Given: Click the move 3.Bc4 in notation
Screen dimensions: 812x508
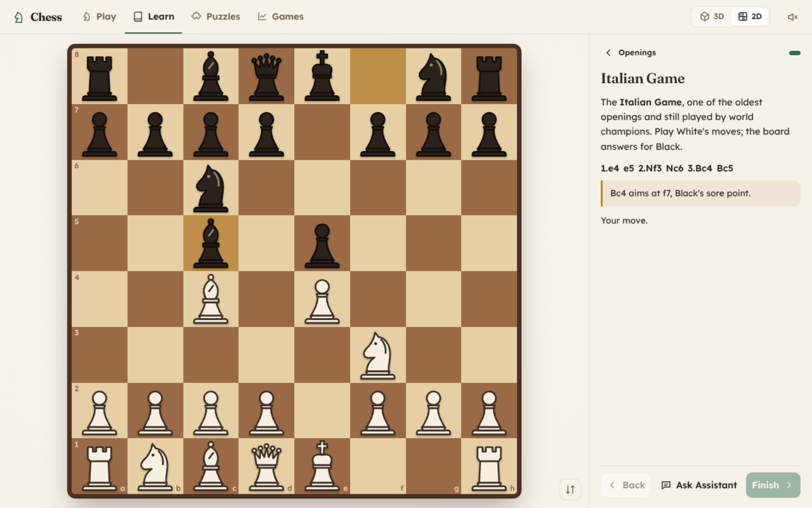Looking at the screenshot, I should [x=699, y=168].
